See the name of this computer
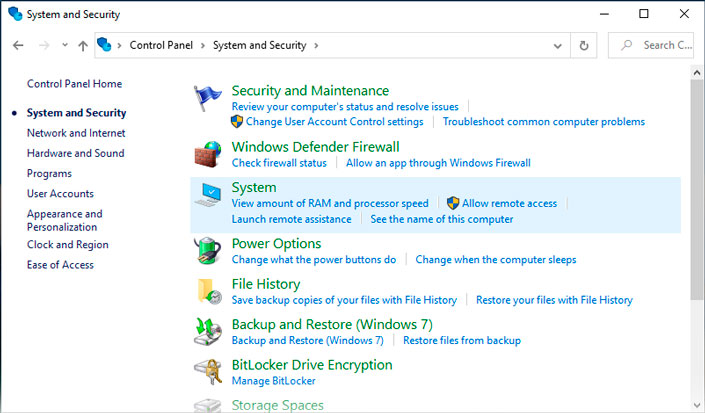 [442, 219]
